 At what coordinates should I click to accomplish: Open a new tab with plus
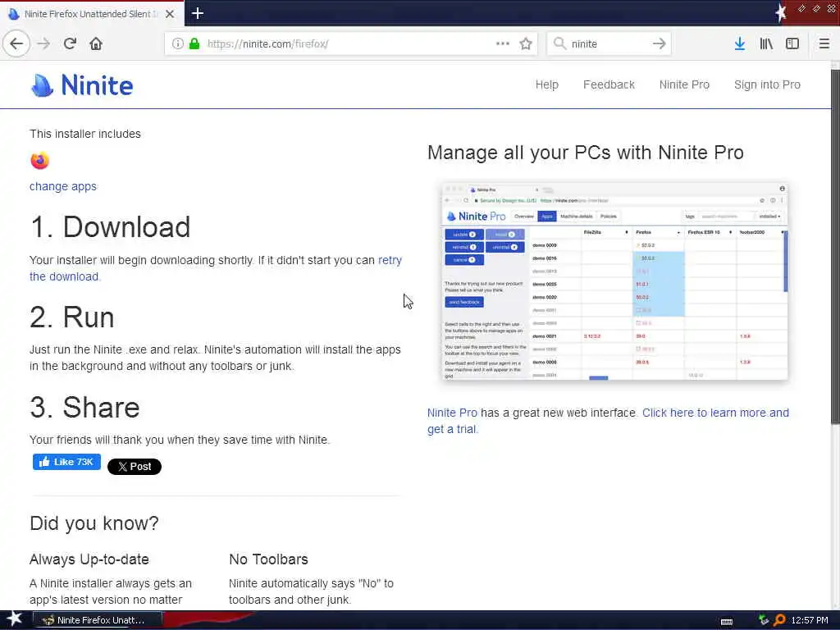click(x=197, y=13)
